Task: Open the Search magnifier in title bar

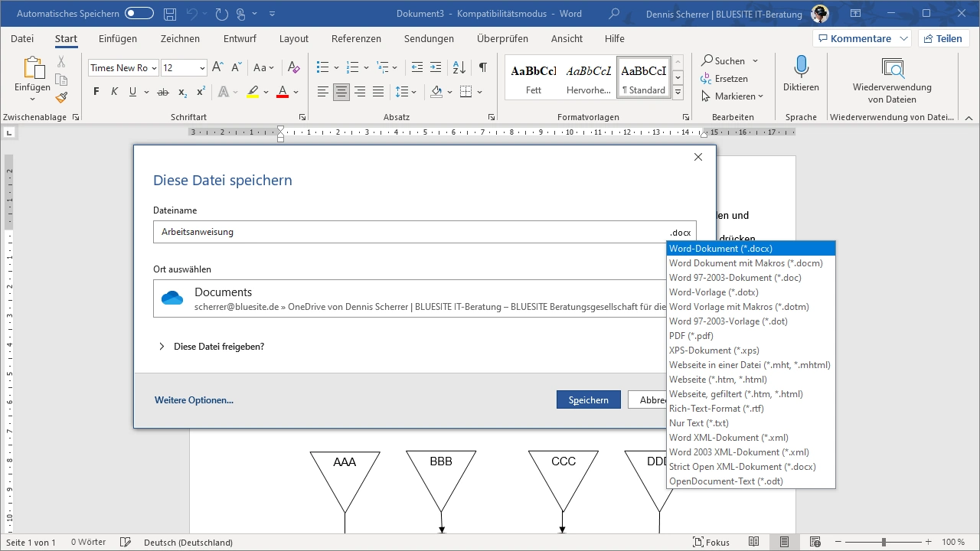Action: pyautogui.click(x=614, y=14)
